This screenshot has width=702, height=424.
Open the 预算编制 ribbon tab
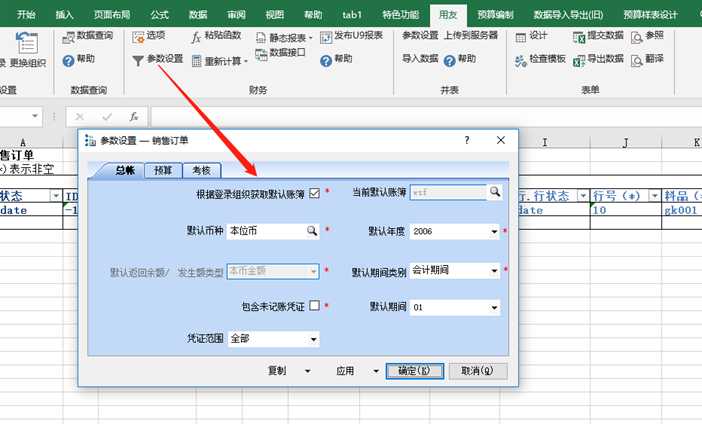pos(495,15)
